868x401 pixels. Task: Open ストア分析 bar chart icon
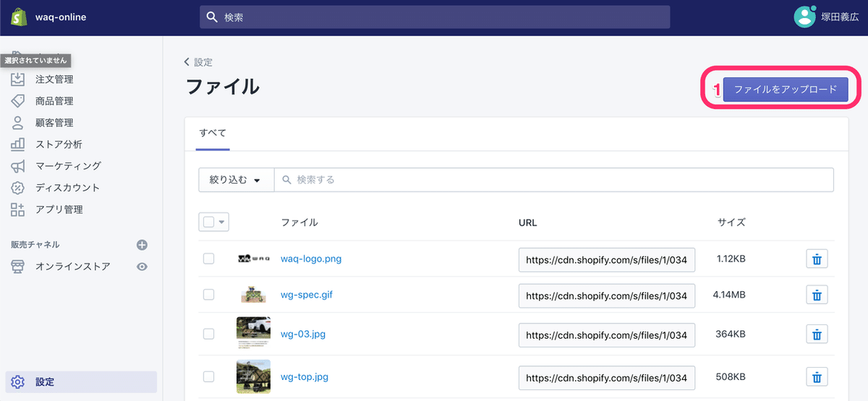point(18,145)
